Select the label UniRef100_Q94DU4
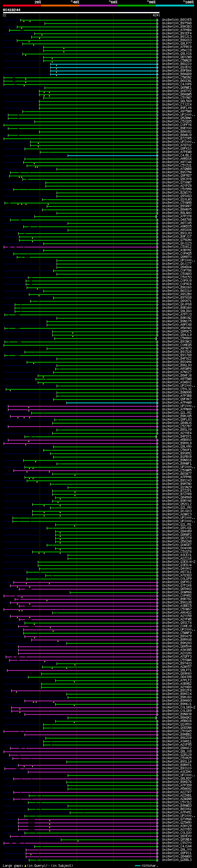This screenshot has height=868, width=197. (177, 267)
